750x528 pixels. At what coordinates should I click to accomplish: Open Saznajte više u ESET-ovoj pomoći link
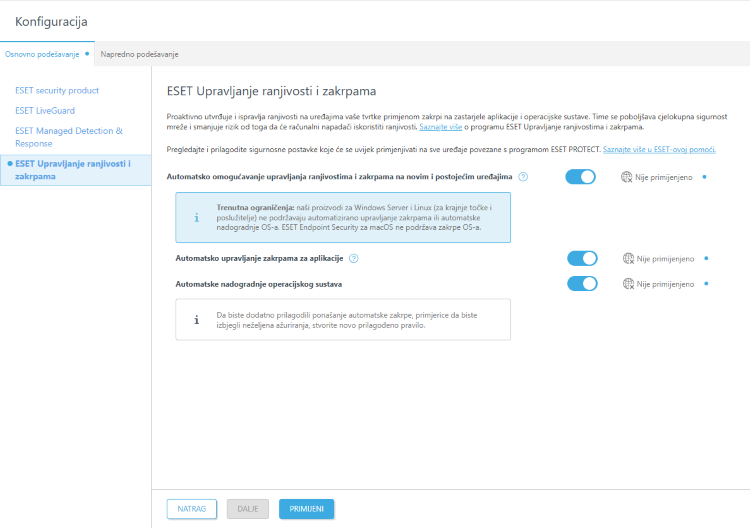tap(659, 150)
